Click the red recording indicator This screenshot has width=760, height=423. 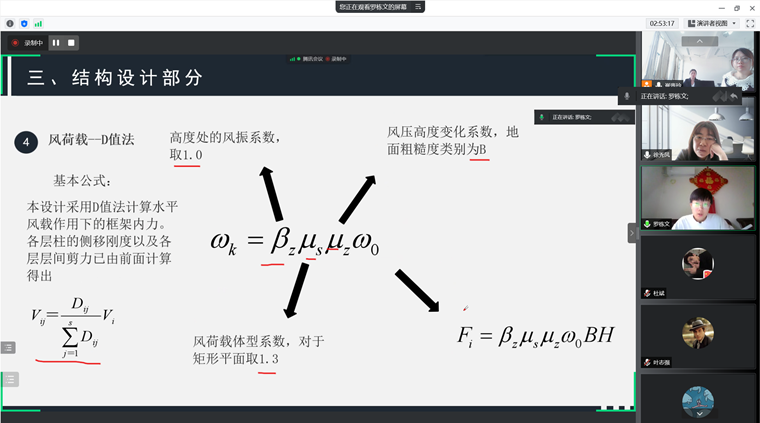point(15,43)
